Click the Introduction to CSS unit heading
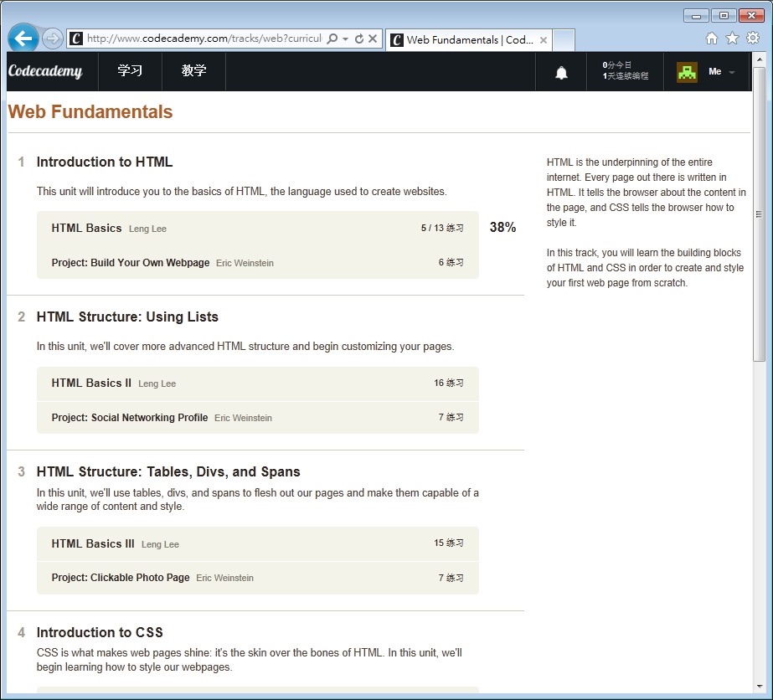773x700 pixels. coord(100,632)
